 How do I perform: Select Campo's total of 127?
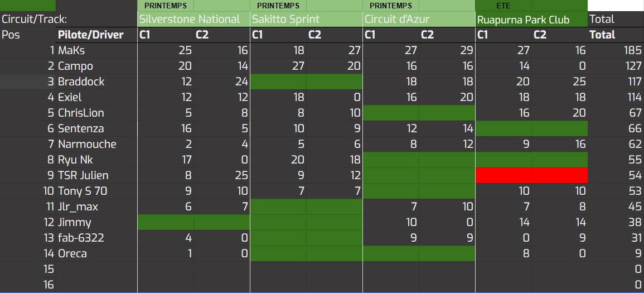click(633, 66)
